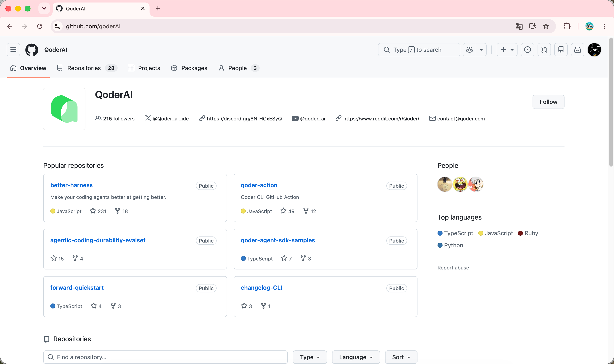This screenshot has width=614, height=364.
Task: Expand the Sort dropdown
Action: 401,357
